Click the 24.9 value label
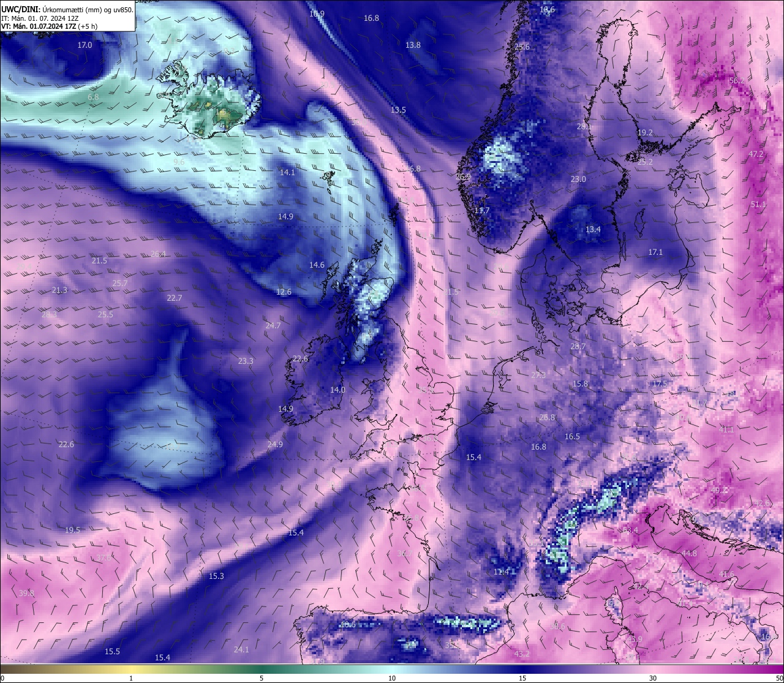784x683 pixels. 275,445
